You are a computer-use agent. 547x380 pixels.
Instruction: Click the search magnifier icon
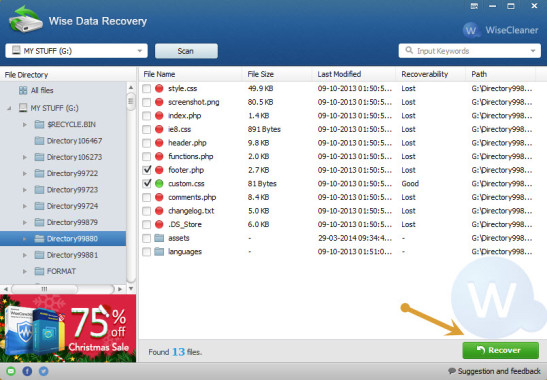(x=409, y=51)
